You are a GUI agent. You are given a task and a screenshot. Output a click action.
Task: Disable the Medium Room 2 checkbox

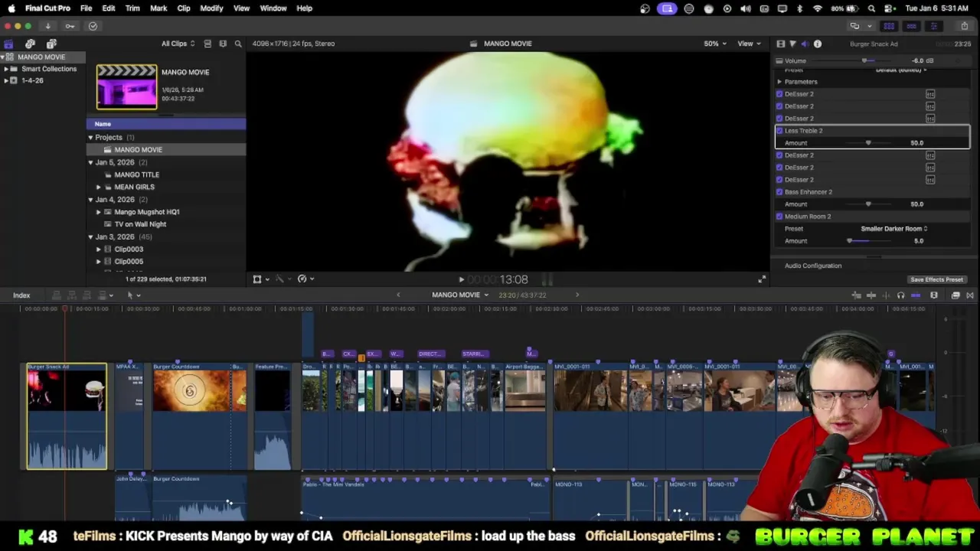click(779, 217)
